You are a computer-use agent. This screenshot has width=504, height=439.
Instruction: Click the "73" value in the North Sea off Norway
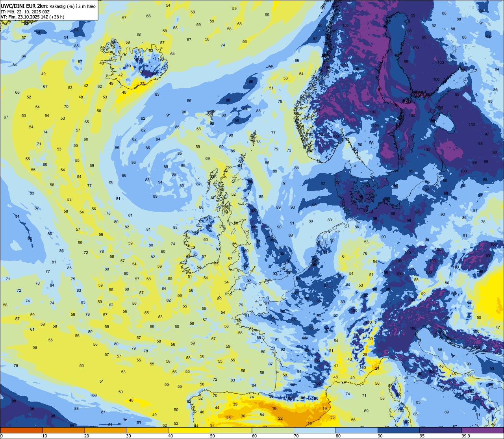click(289, 150)
